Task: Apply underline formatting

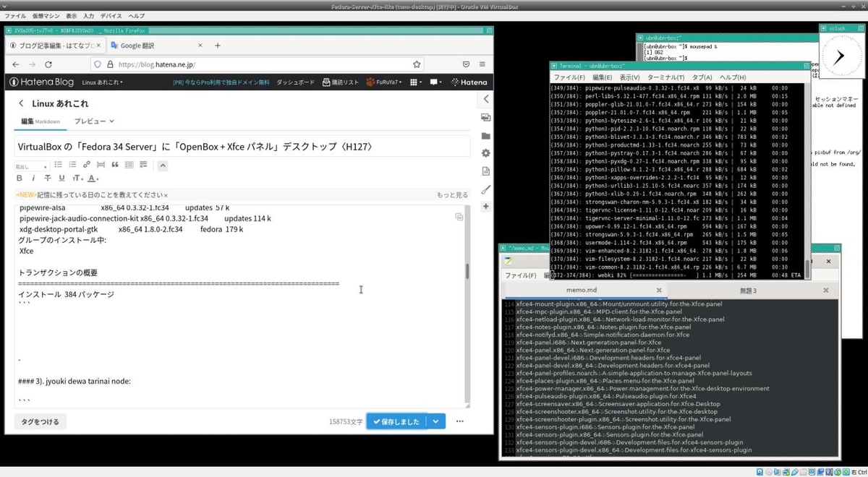Action: (x=61, y=179)
